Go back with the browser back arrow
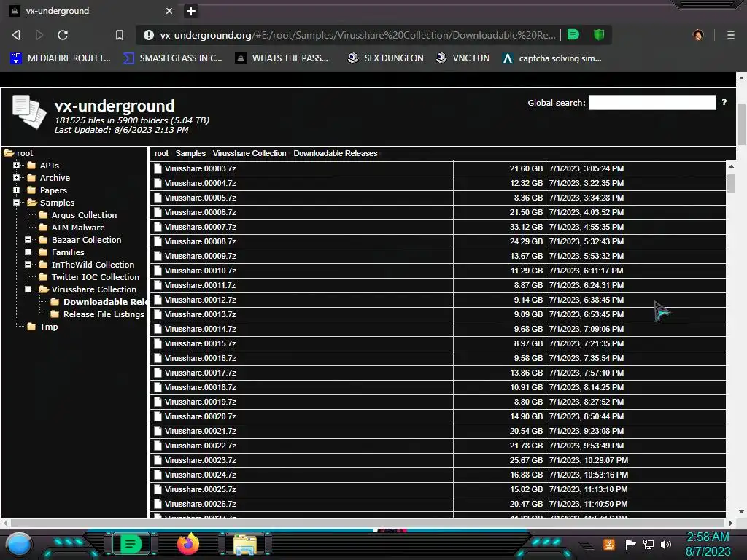Viewport: 747px width, 560px height. tap(16, 35)
